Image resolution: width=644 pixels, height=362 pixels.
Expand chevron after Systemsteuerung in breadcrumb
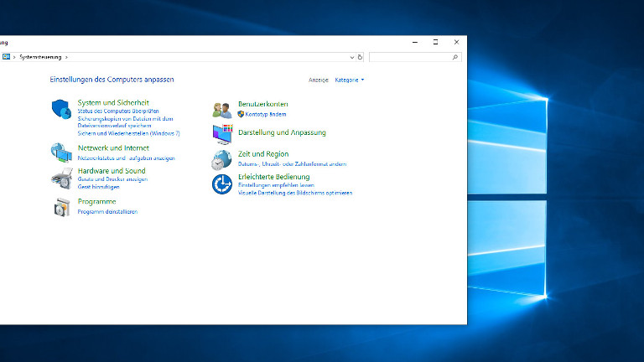click(66, 57)
